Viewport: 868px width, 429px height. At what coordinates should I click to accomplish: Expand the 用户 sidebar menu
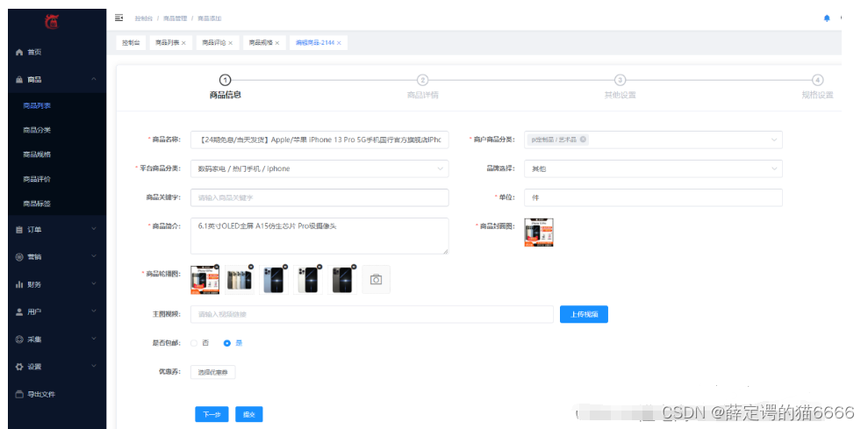57,311
